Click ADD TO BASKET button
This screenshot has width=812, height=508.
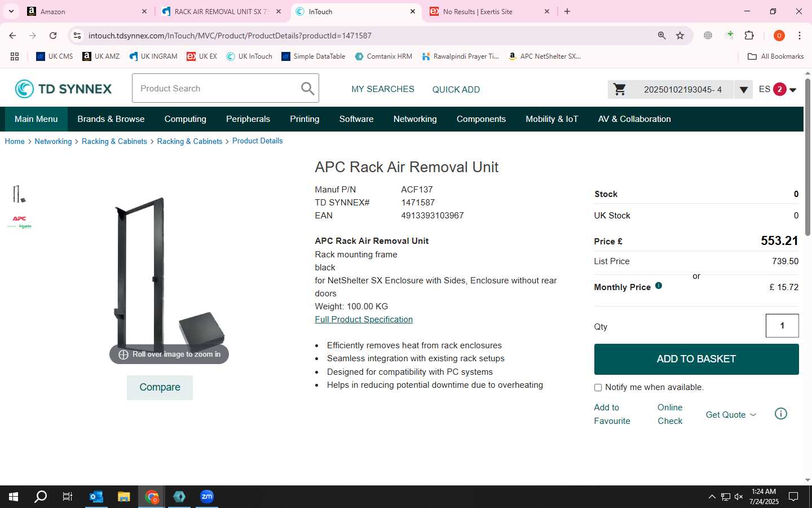click(x=696, y=359)
